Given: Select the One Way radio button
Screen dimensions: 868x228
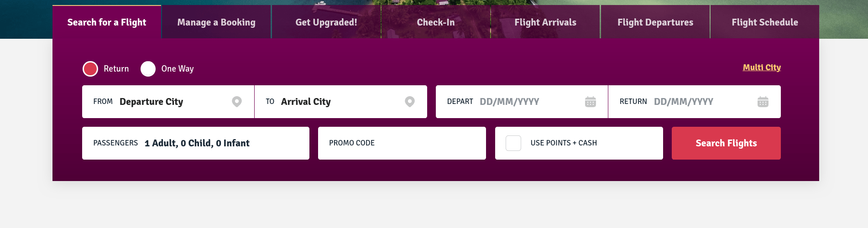Looking at the screenshot, I should pyautogui.click(x=148, y=69).
